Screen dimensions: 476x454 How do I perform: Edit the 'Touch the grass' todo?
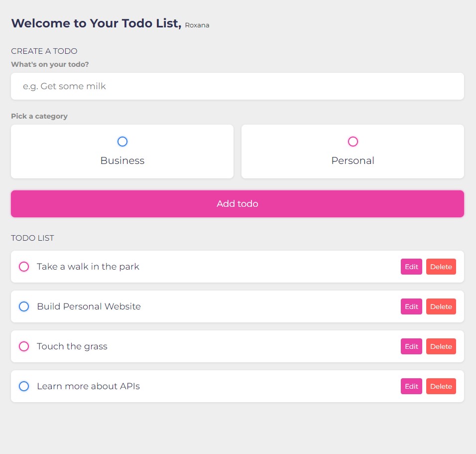pos(411,346)
